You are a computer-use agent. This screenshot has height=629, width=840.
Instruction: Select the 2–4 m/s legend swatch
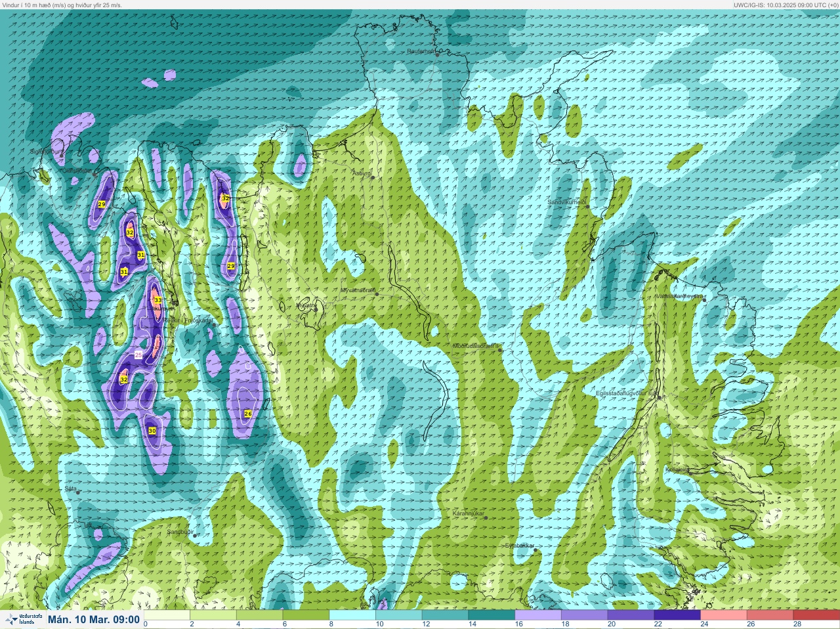(x=214, y=615)
